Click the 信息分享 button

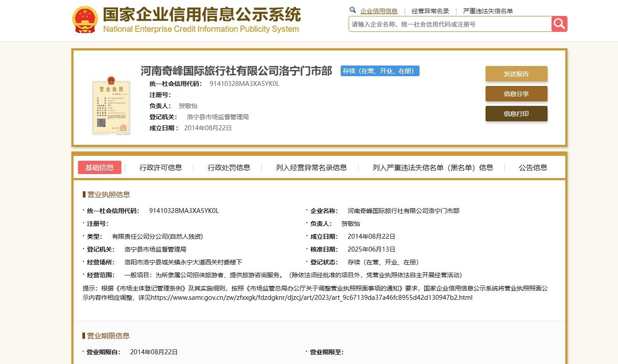point(517,94)
